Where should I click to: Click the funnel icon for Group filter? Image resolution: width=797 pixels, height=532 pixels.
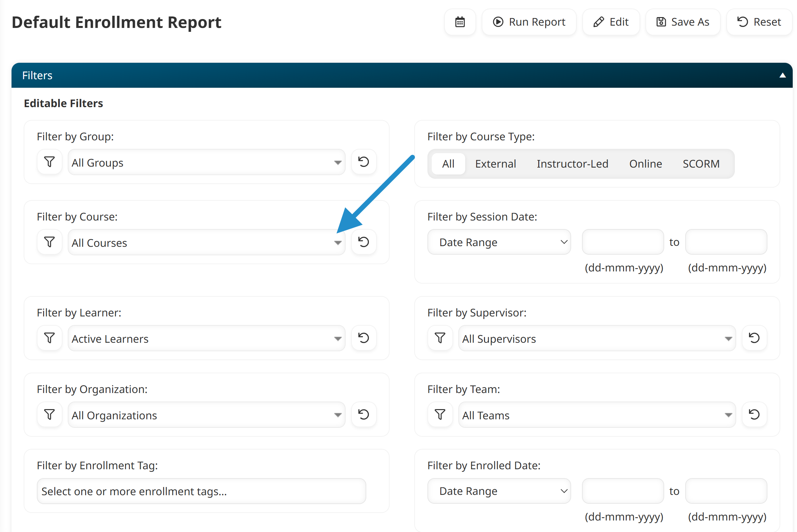pyautogui.click(x=50, y=162)
